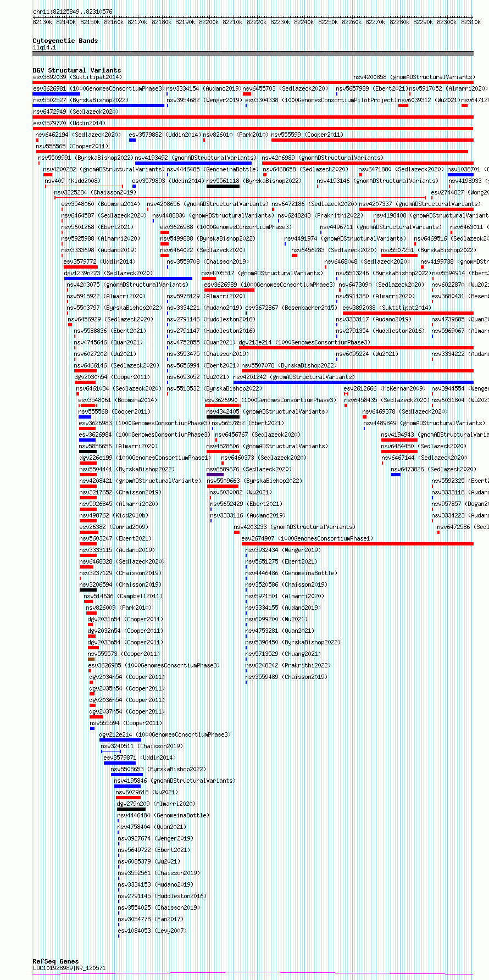Open nsv4195846 gnomADStructuralVariants entry
Image resolution: width=489 pixels, height=980 pixels.
point(175,781)
